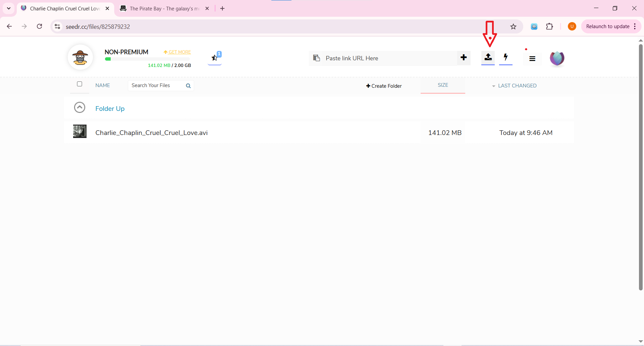Reload the current page
644x346 pixels.
pos(40,26)
